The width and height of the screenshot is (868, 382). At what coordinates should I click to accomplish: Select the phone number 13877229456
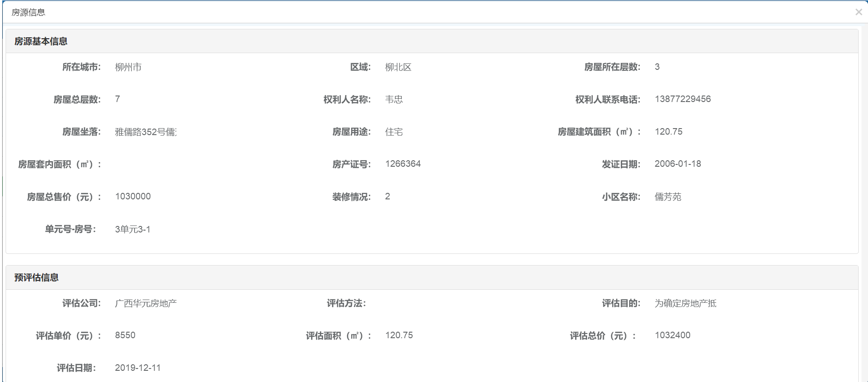683,99
